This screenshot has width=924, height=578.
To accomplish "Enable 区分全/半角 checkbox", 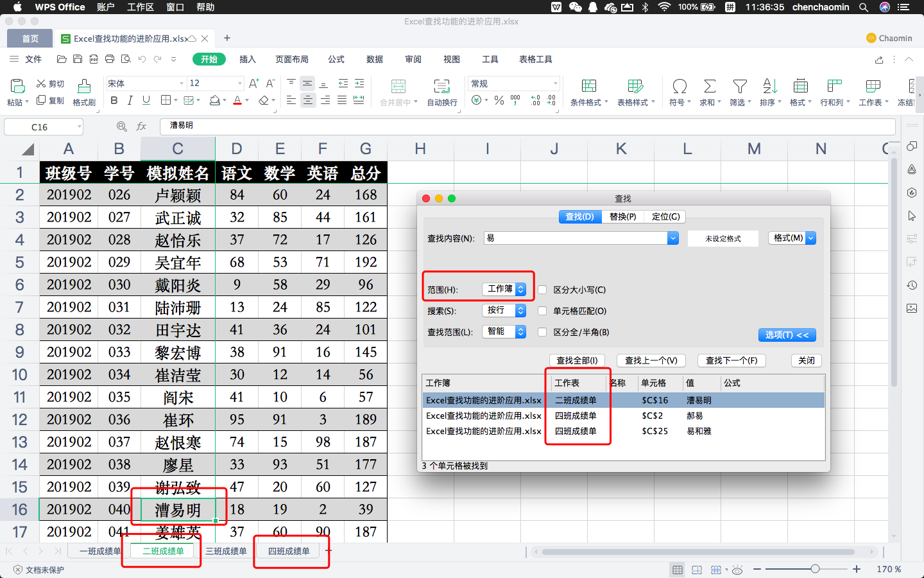I will pos(542,332).
